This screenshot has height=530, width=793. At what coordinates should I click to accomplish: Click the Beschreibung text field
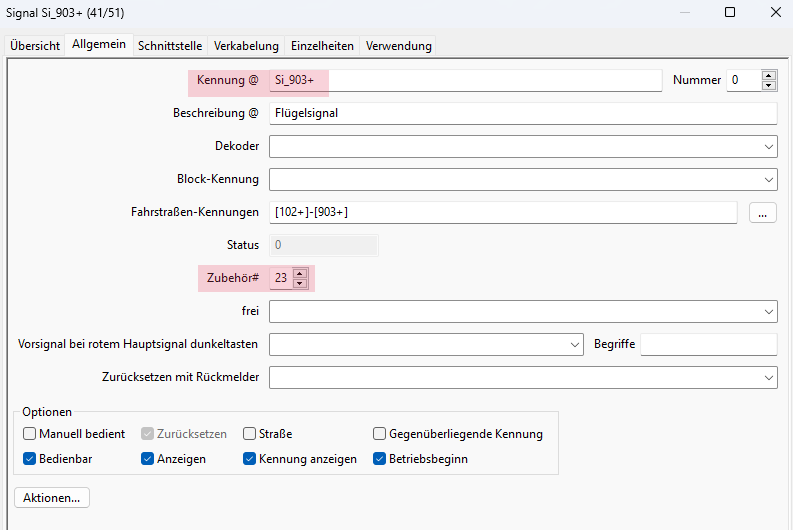[522, 113]
